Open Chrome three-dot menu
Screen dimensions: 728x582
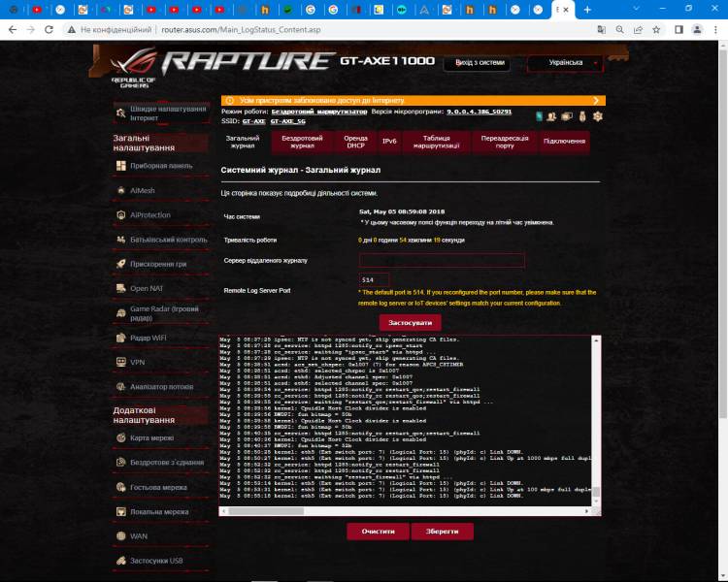coord(715,30)
